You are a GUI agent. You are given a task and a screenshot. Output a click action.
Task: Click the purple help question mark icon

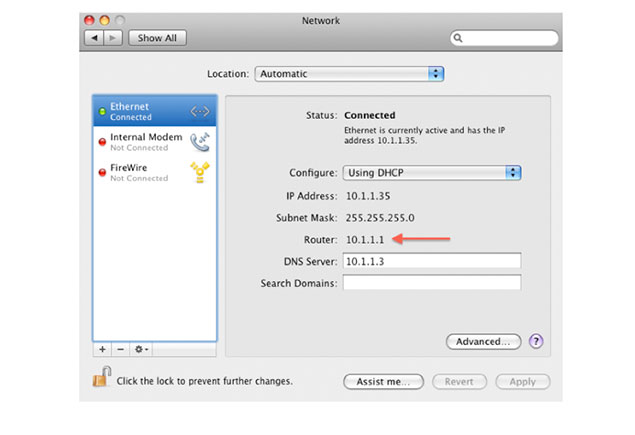(536, 342)
